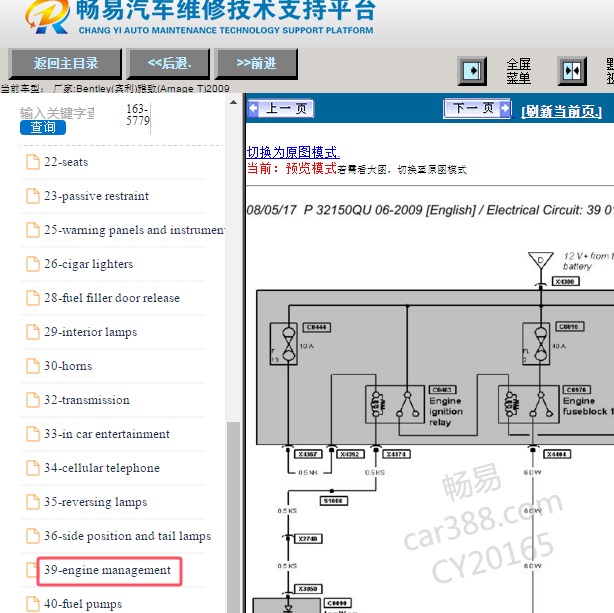
Task: Open 32-transmission section
Action: (x=87, y=400)
